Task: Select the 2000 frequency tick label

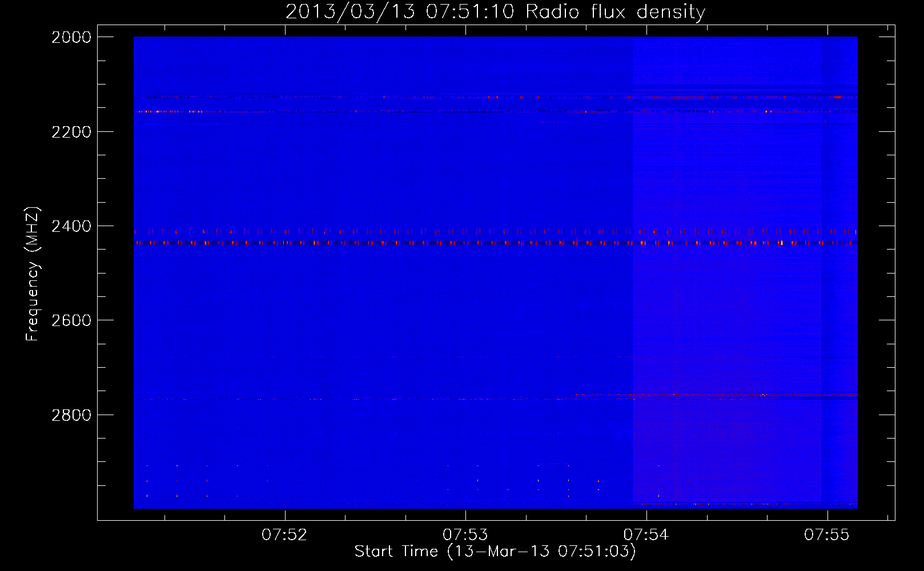Action: tap(71, 37)
